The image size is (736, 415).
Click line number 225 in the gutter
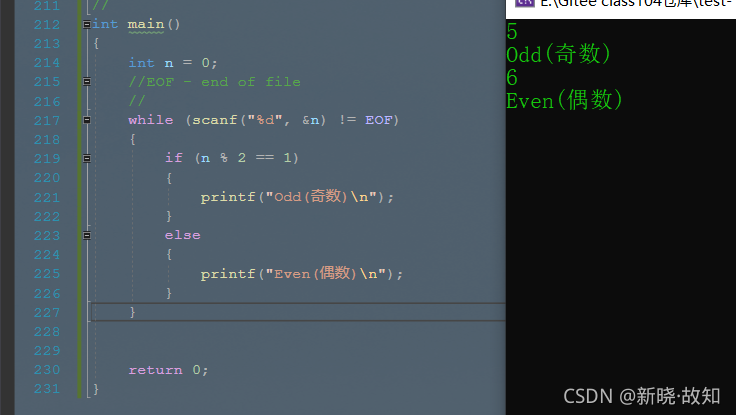coord(47,274)
